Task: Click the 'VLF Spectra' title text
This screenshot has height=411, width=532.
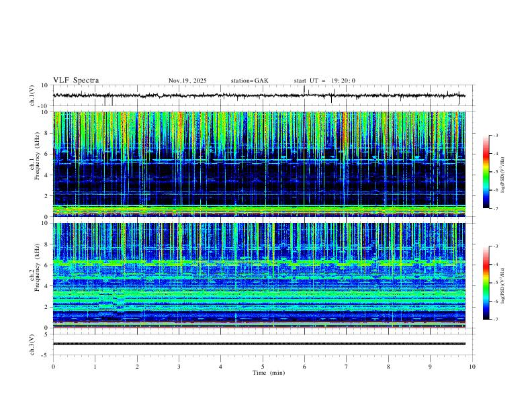Action: click(76, 81)
